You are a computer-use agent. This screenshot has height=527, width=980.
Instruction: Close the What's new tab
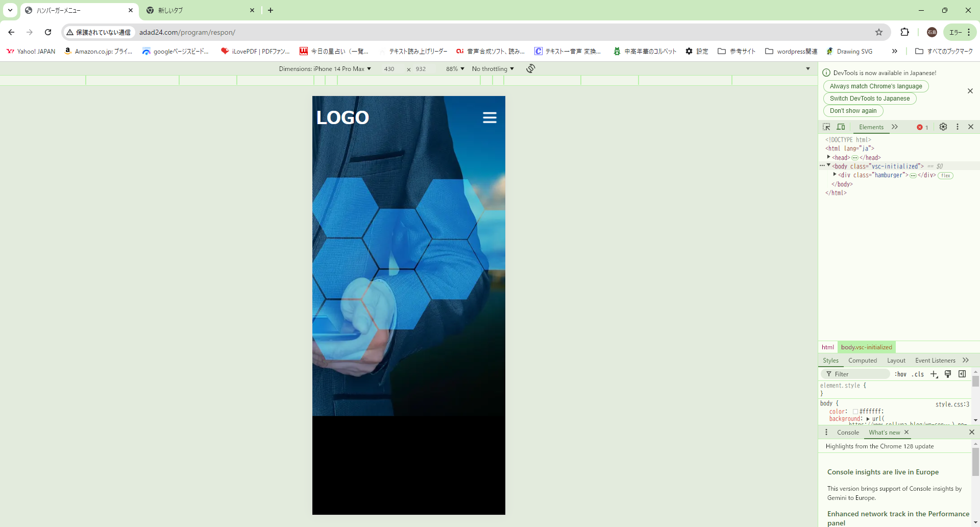[x=906, y=432]
